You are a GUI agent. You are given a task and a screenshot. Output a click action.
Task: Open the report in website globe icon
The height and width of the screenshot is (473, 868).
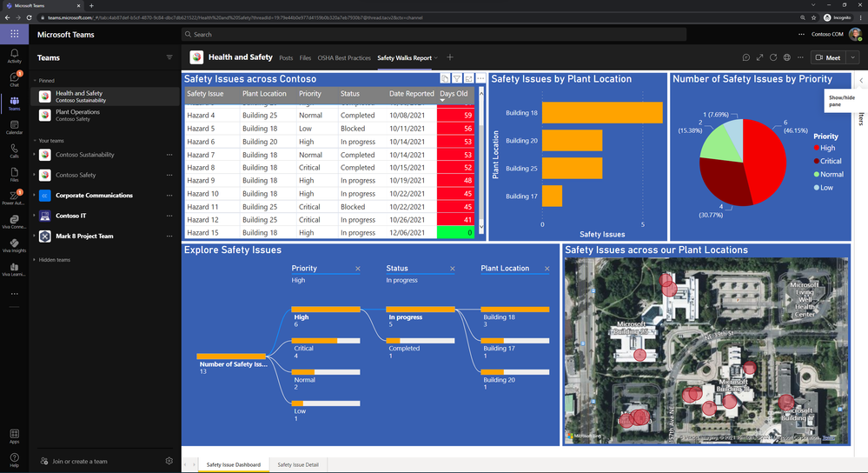pos(786,57)
